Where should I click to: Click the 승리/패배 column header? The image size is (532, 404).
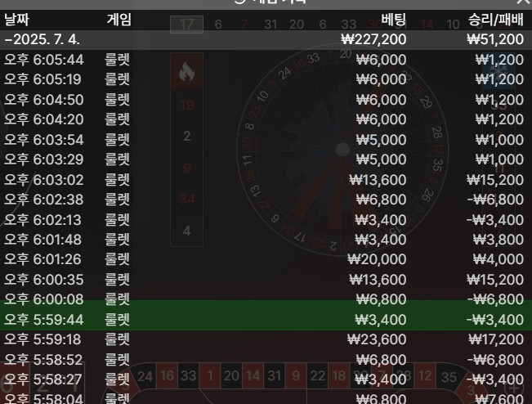495,20
